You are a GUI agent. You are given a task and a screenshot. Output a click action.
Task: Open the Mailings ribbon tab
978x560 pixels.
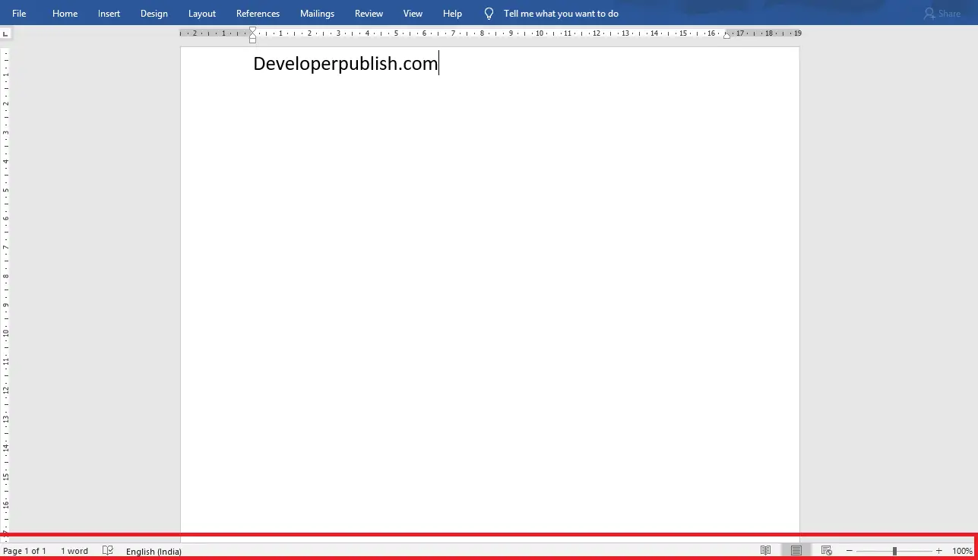[x=317, y=14]
